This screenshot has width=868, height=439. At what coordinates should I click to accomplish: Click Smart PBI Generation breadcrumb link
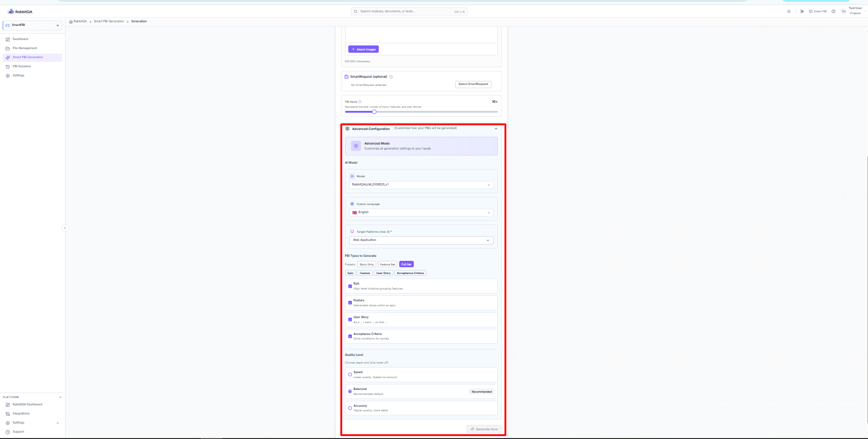click(x=109, y=21)
